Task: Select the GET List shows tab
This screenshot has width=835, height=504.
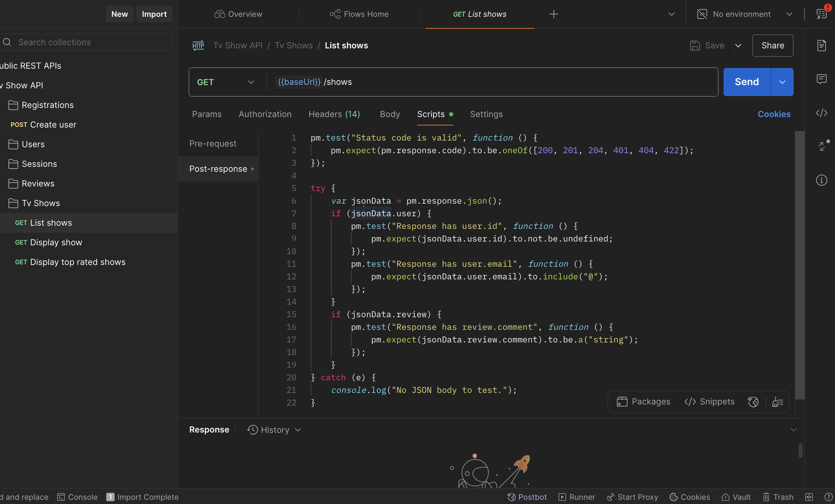Action: (x=480, y=14)
